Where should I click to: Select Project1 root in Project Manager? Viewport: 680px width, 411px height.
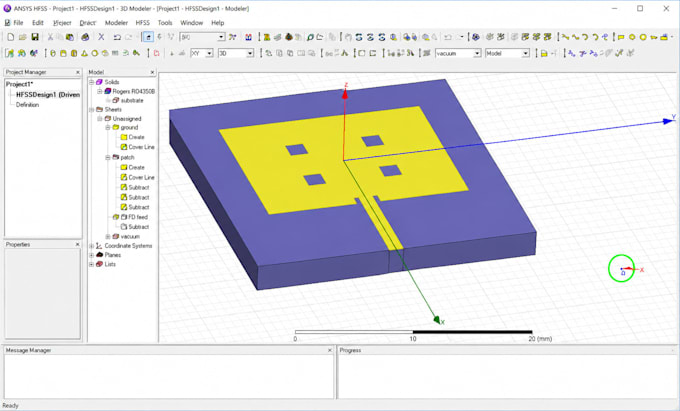tap(19, 84)
